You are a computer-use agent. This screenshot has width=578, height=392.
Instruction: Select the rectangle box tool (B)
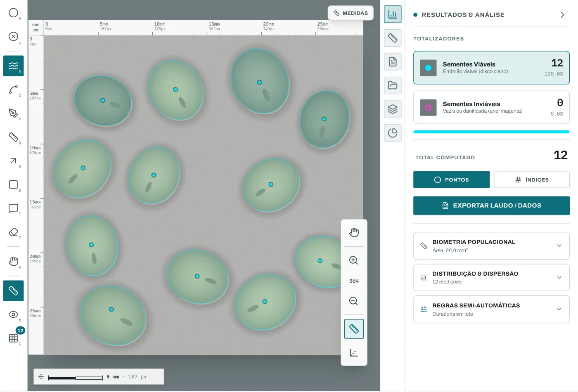tap(13, 184)
